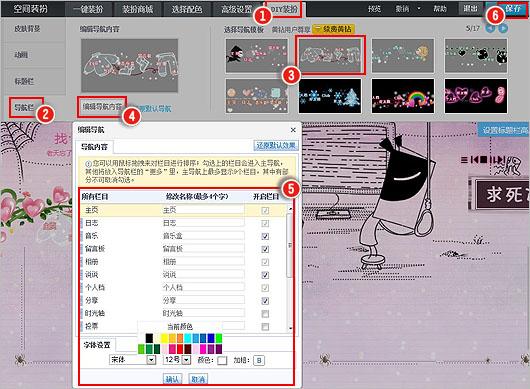This screenshot has width=530, height=389.
Task: Click the large navigation preview image
Action: pyautogui.click(x=129, y=66)
